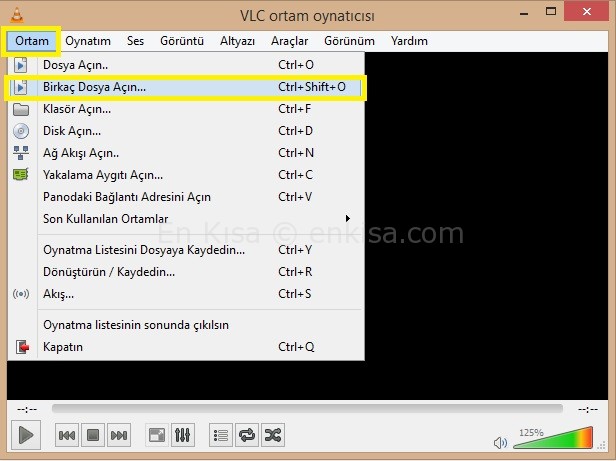The height and width of the screenshot is (461, 616).
Task: Open the Altyazı menu
Action: (x=237, y=41)
